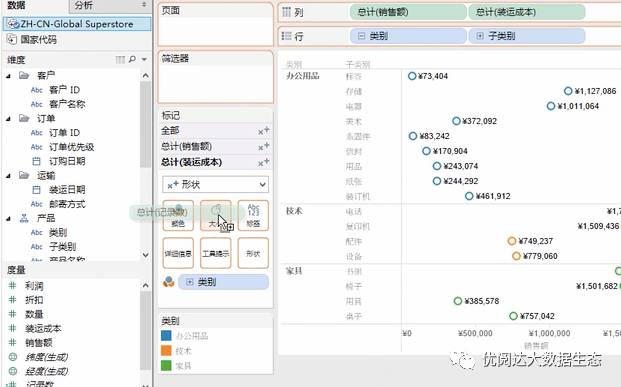Select the 订单优先级 dimension
Screen dimensions: 621x387
tap(72, 147)
